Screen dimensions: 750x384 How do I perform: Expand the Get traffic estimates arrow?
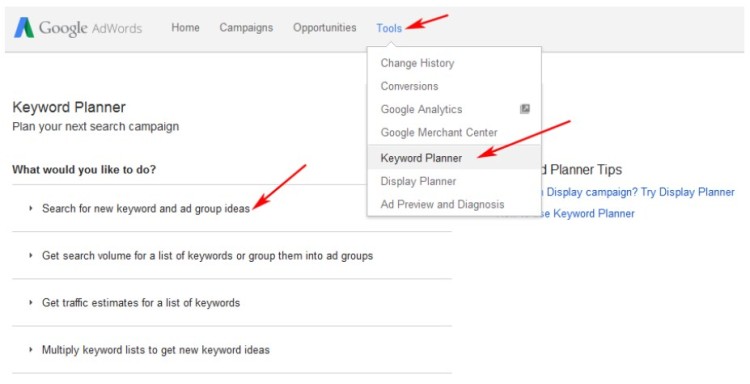pos(31,303)
